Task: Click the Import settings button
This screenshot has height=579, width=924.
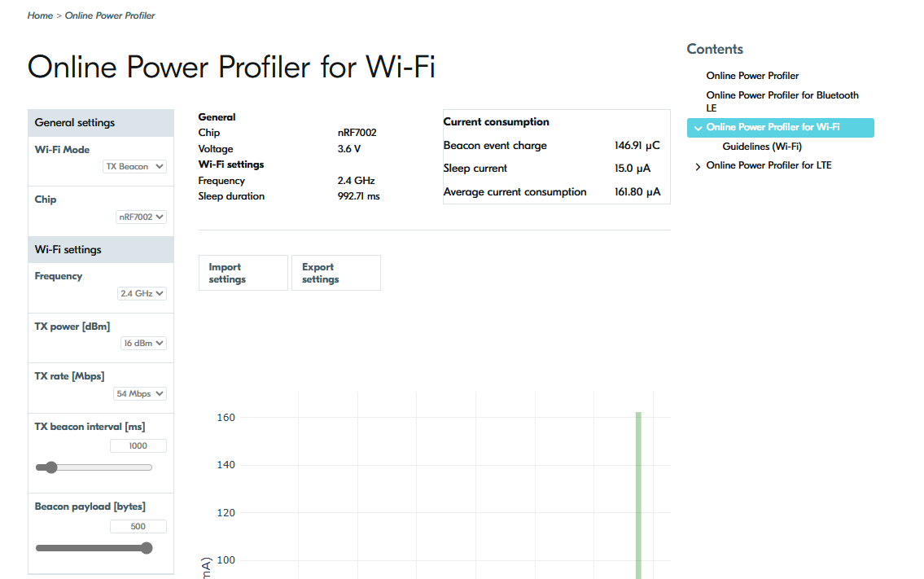Action: click(x=243, y=272)
